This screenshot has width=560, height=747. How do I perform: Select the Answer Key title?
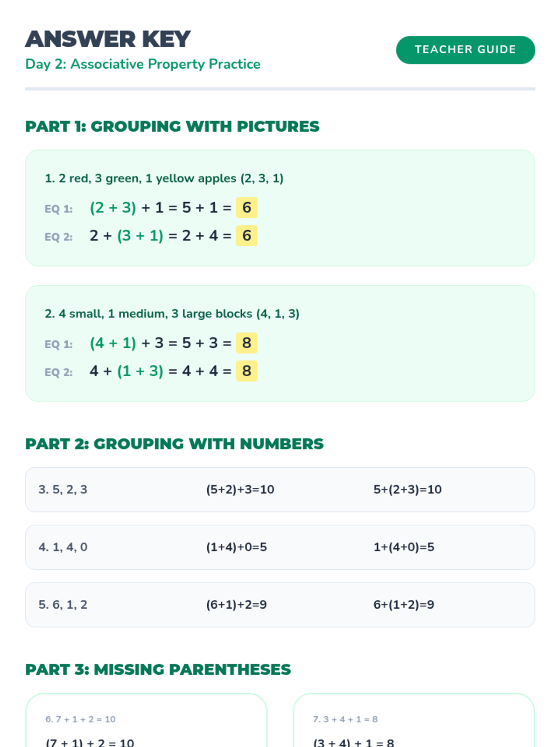pyautogui.click(x=108, y=39)
